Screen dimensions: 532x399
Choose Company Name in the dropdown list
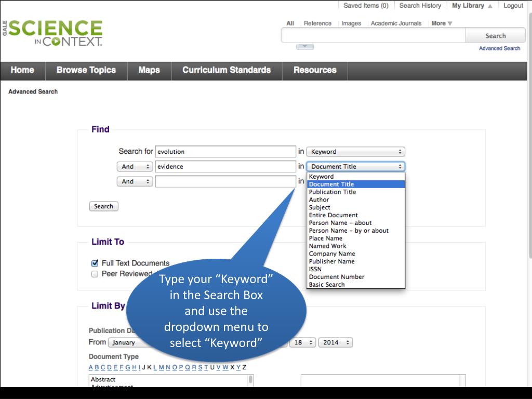[355, 254]
